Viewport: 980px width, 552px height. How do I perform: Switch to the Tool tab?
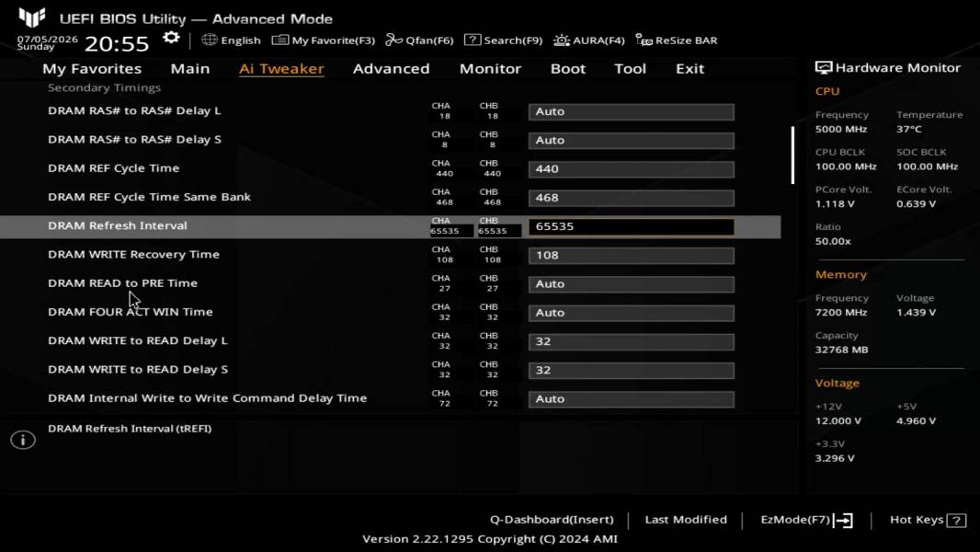click(630, 69)
